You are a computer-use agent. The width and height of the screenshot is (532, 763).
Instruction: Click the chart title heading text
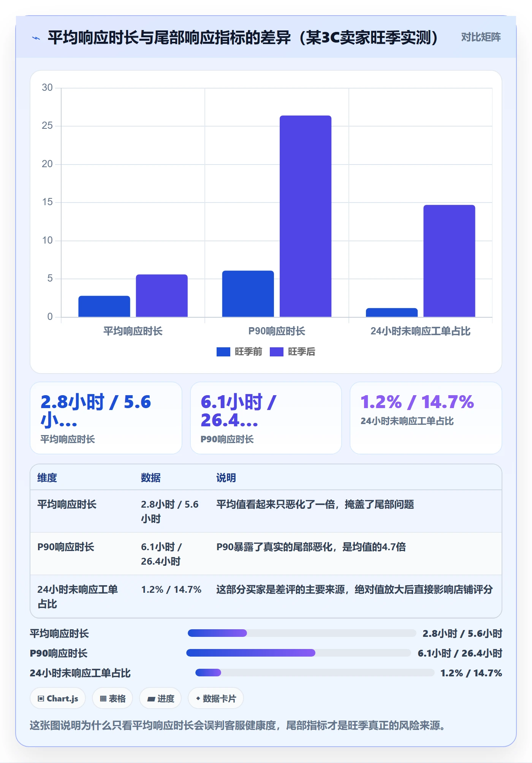pos(244,38)
